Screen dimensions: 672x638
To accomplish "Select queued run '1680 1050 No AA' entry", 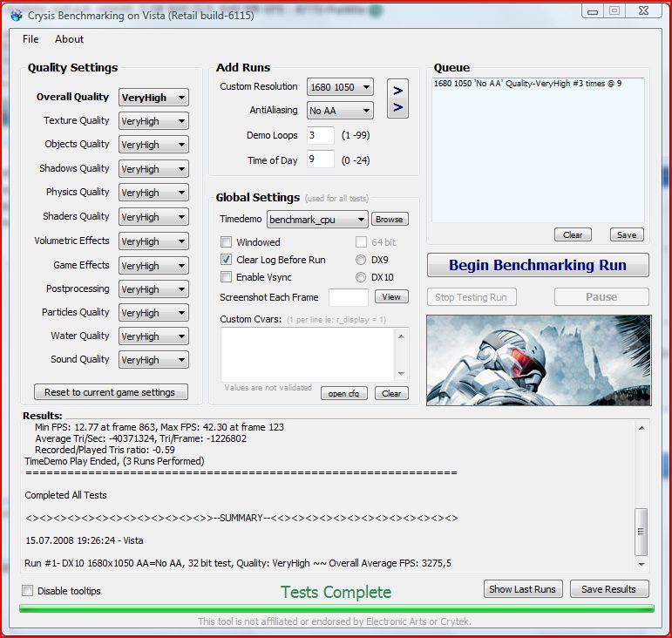I will click(x=527, y=84).
